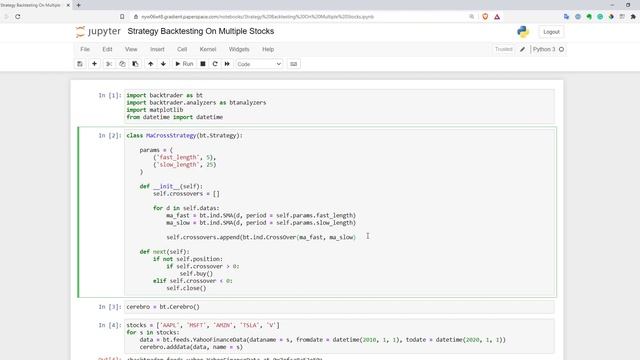
Task: Click the cerebro.adddata line in cell 4
Action: coord(191,347)
